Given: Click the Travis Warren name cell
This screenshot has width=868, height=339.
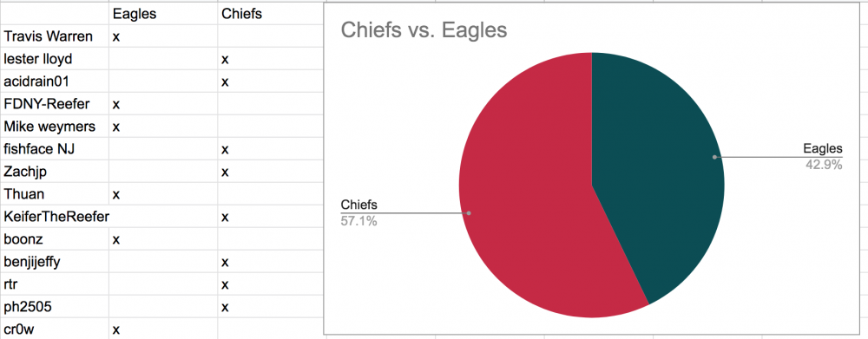Looking at the screenshot, I should [55, 36].
